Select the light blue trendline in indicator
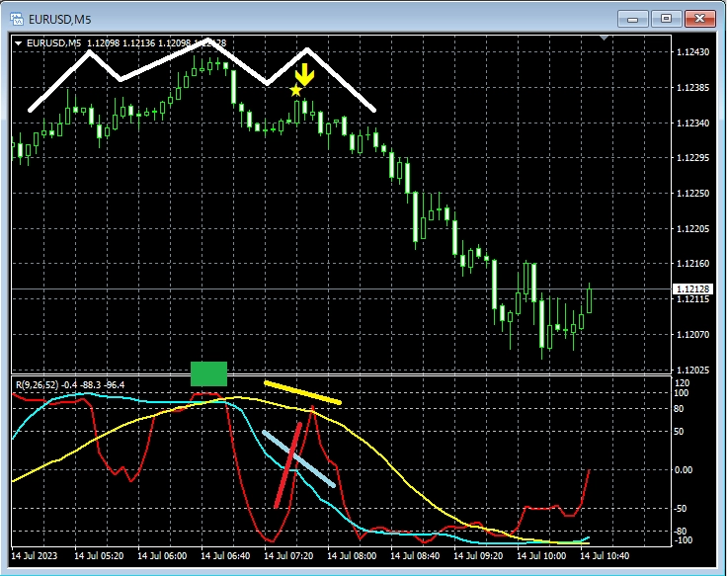The image size is (728, 576). [298, 459]
